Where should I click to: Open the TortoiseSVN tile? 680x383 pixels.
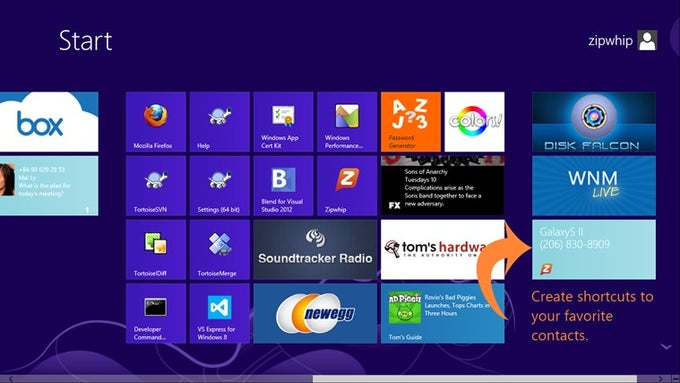click(x=156, y=186)
